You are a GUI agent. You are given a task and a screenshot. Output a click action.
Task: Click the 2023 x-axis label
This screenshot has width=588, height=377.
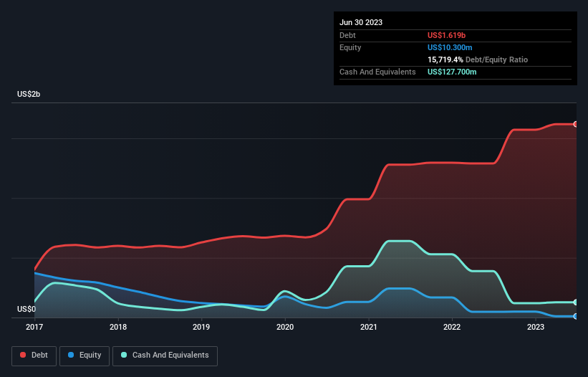[x=536, y=327]
